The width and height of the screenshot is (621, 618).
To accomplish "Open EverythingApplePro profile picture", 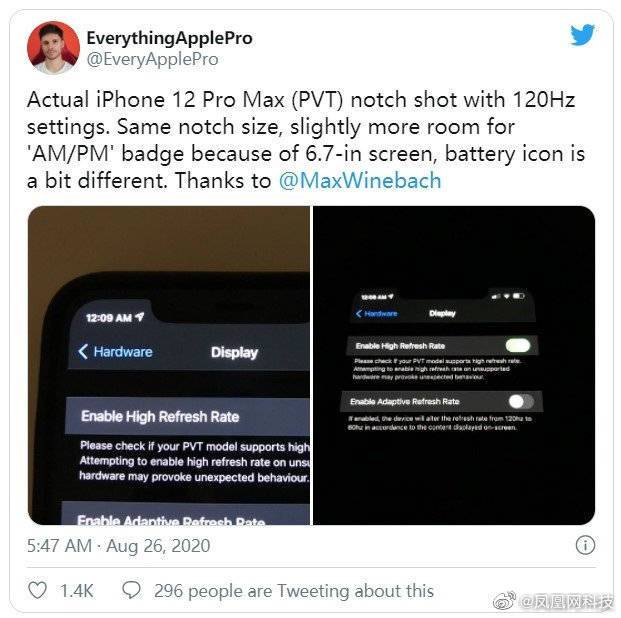I will coord(53,48).
